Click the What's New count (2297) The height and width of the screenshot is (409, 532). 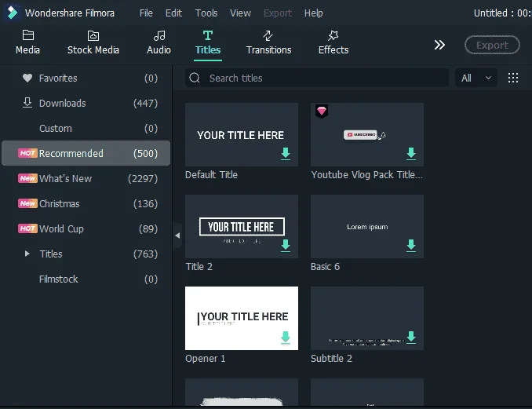tap(143, 178)
